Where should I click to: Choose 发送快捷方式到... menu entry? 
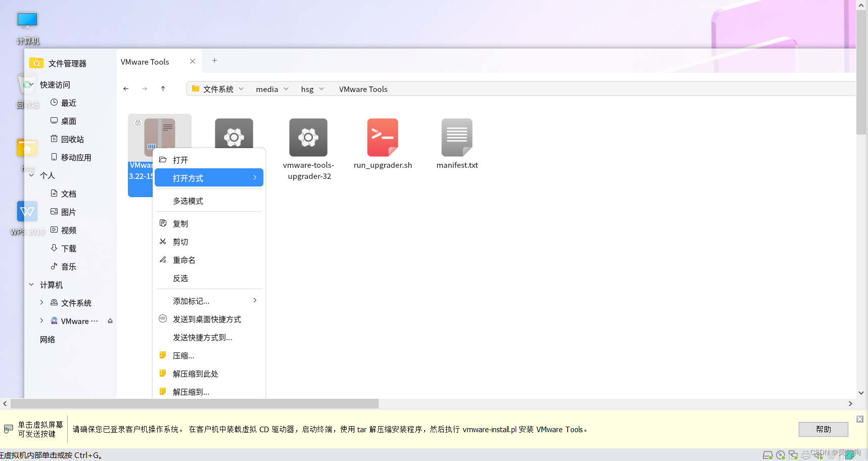tap(209, 337)
